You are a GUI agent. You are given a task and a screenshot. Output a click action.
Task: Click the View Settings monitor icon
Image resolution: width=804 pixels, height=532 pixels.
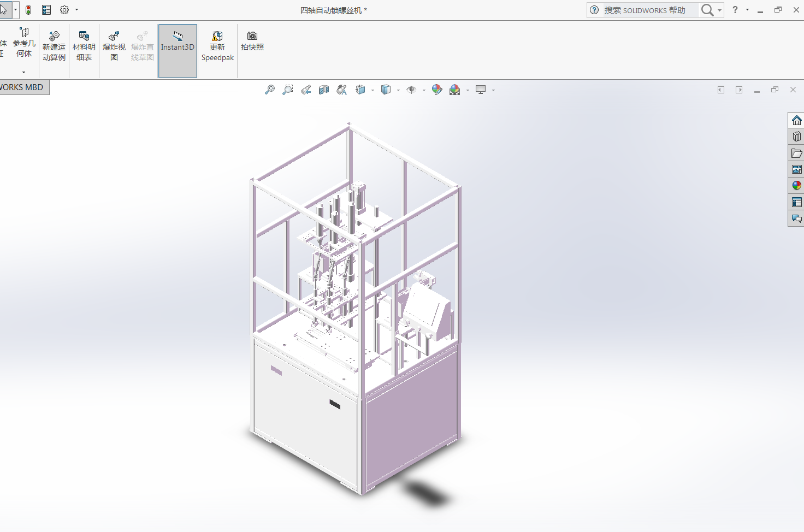tap(481, 90)
